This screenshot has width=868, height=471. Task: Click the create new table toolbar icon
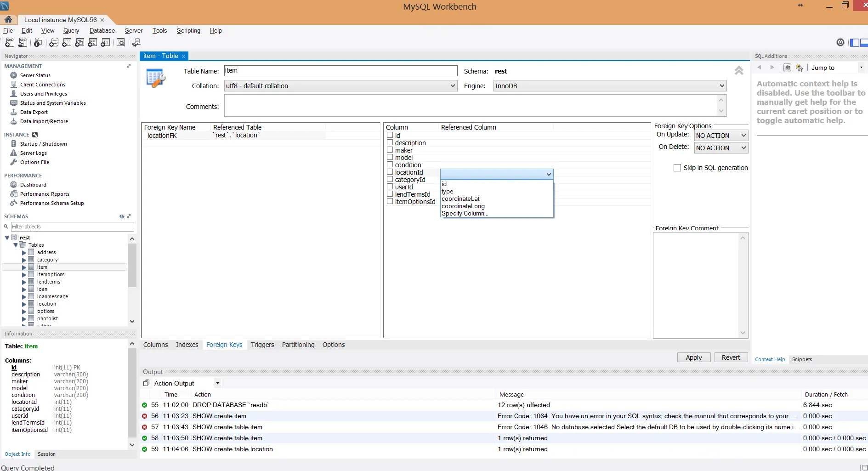tap(67, 43)
